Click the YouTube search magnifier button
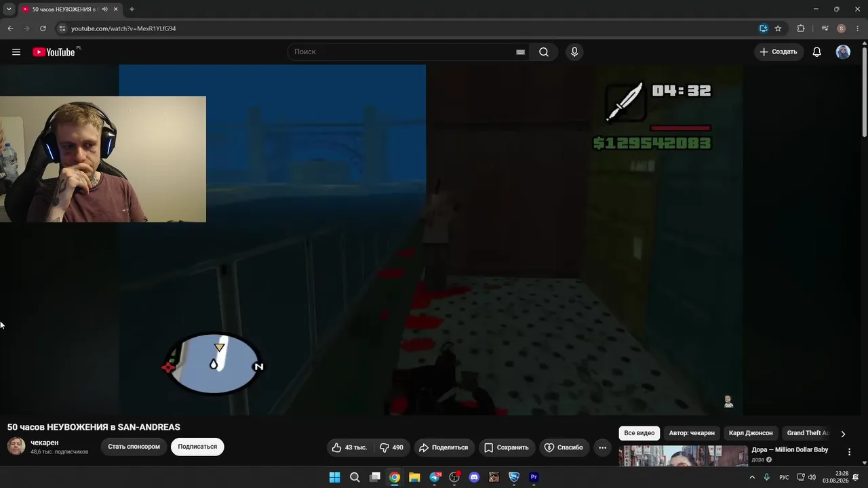The width and height of the screenshot is (868, 488). (x=544, y=52)
